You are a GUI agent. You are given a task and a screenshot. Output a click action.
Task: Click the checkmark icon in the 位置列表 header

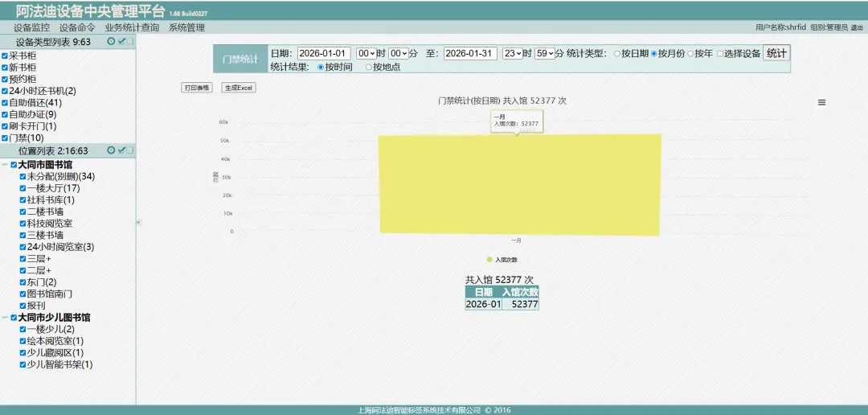121,150
